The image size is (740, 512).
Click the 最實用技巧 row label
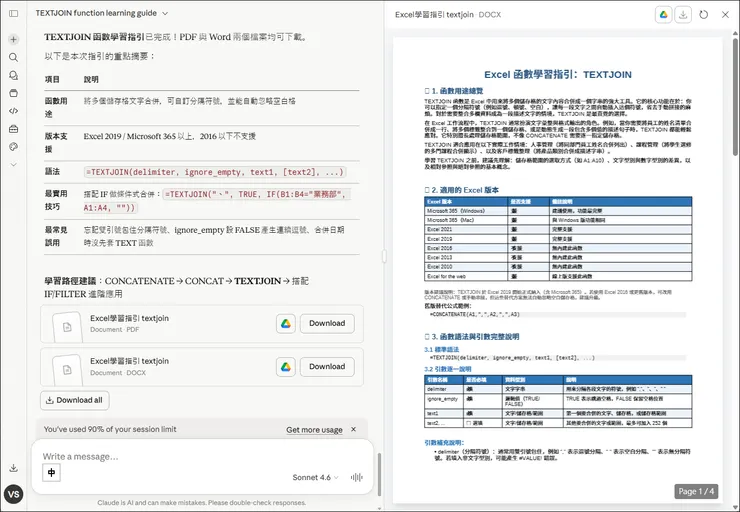[x=56, y=200]
